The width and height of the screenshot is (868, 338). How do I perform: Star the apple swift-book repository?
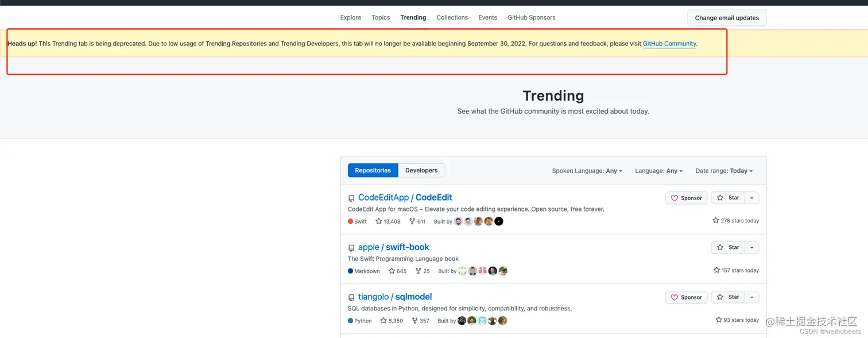click(728, 247)
